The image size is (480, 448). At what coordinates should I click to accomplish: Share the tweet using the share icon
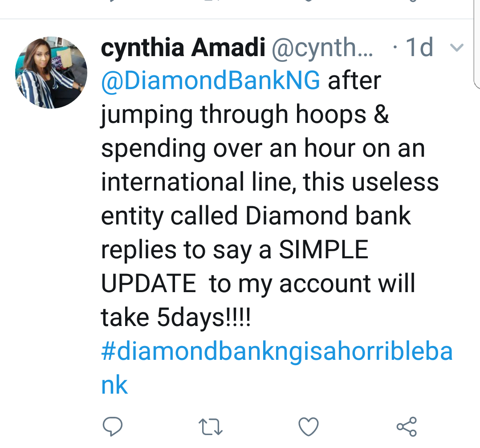click(407, 426)
